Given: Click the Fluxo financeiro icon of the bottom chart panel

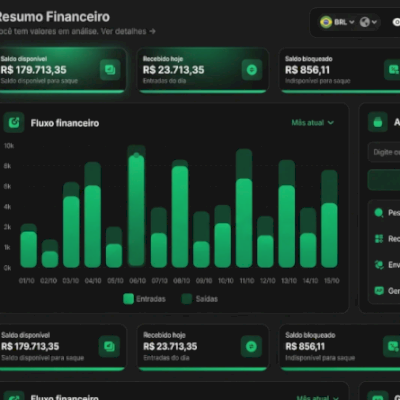Looking at the screenshot, I should pos(14,396).
